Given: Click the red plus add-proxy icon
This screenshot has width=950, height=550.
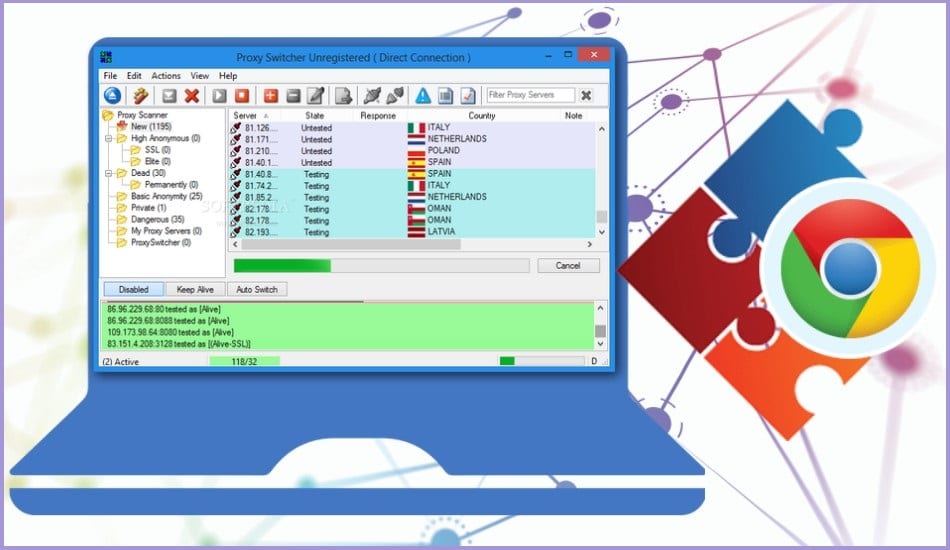Looking at the screenshot, I should (269, 96).
